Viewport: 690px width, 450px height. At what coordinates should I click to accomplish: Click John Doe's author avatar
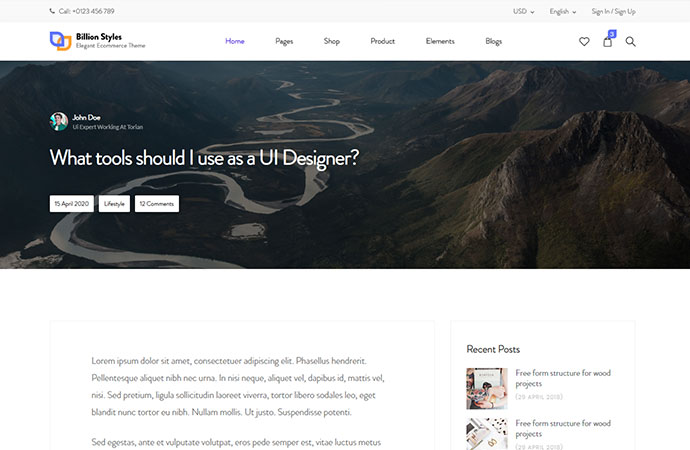pyautogui.click(x=59, y=121)
